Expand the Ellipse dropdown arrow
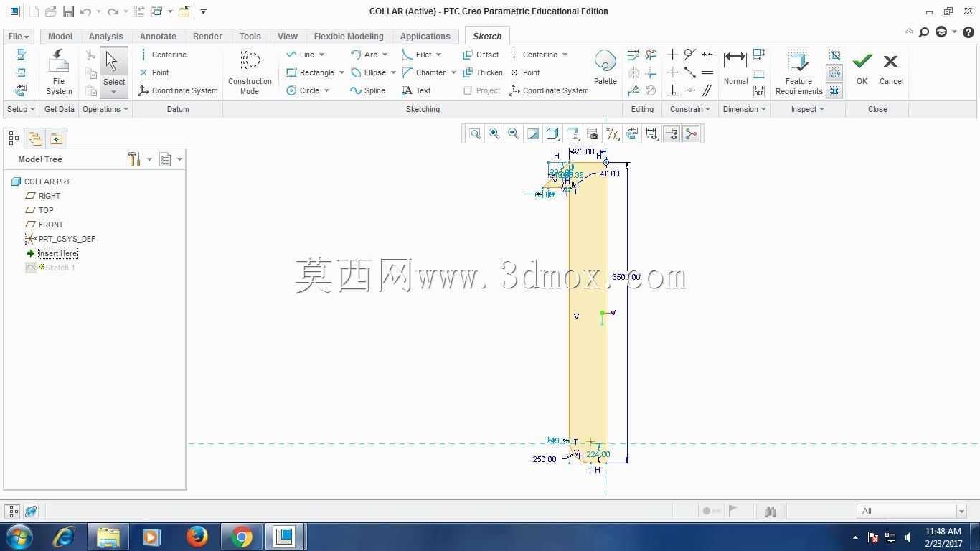980x551 pixels. coord(393,72)
